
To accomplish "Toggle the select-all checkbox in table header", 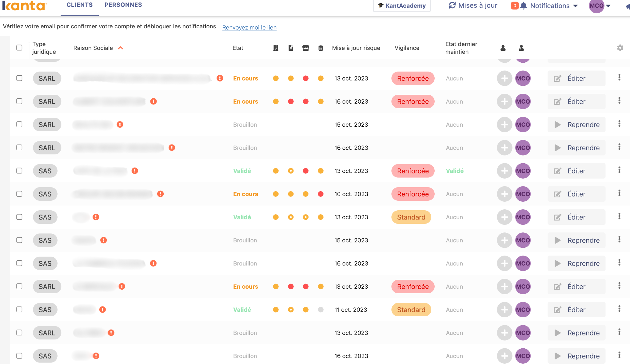I will pos(19,48).
